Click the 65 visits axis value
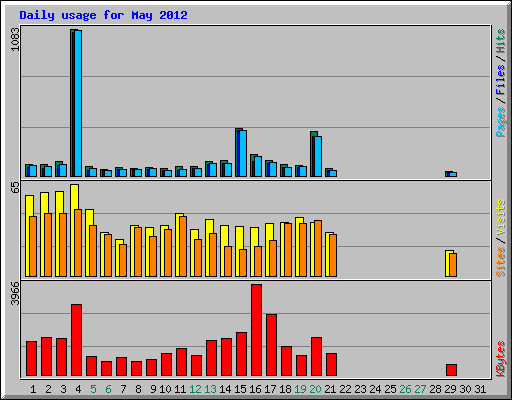The width and height of the screenshot is (512, 400). click(15, 188)
